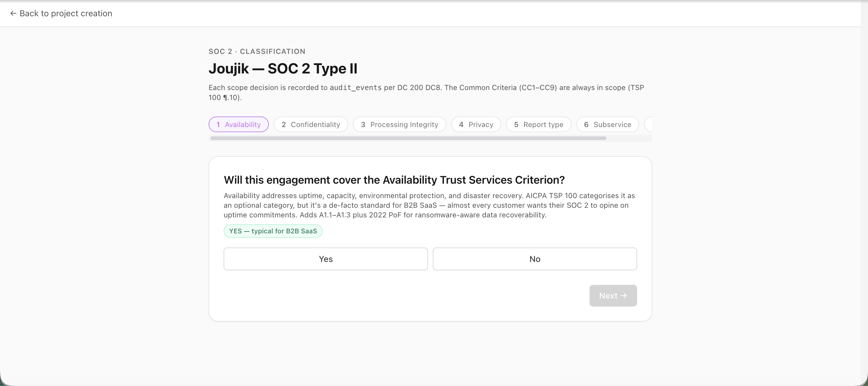Click the Next button
868x386 pixels.
613,296
